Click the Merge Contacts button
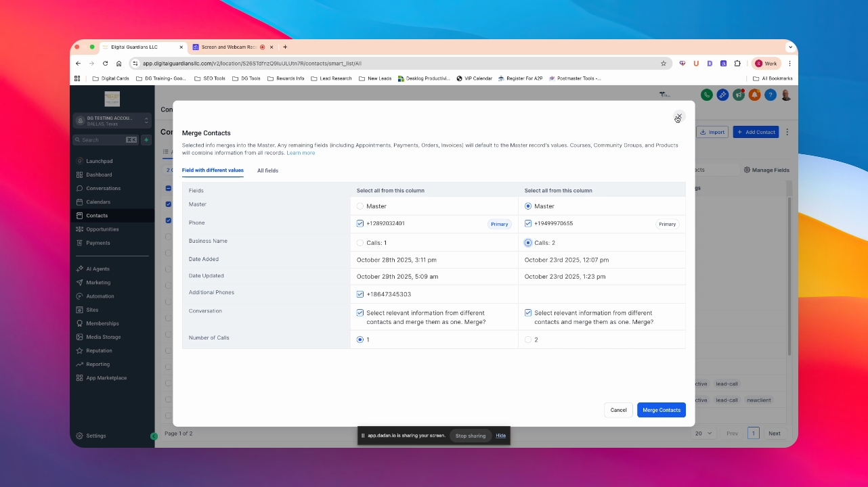This screenshot has width=868, height=487. tap(661, 410)
